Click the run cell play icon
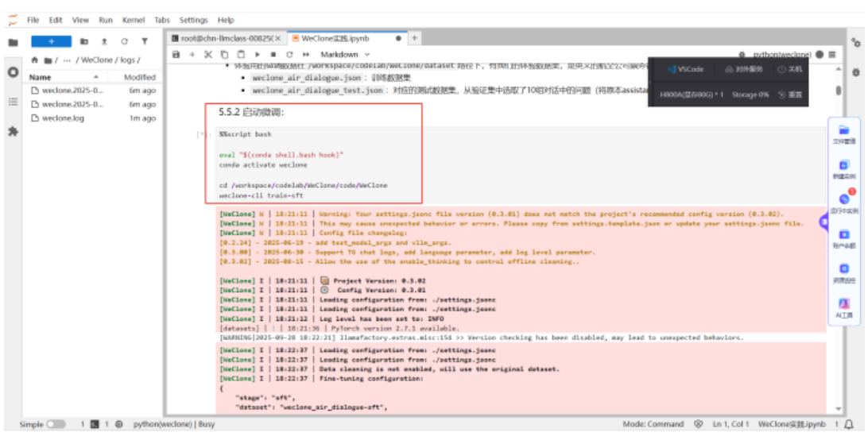This screenshot has height=440, width=868. click(257, 55)
